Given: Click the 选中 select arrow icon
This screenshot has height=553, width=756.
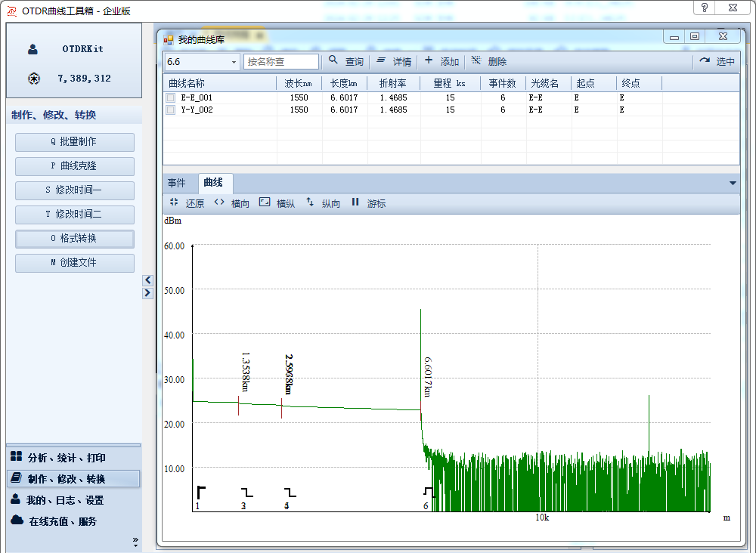Looking at the screenshot, I should point(705,61).
